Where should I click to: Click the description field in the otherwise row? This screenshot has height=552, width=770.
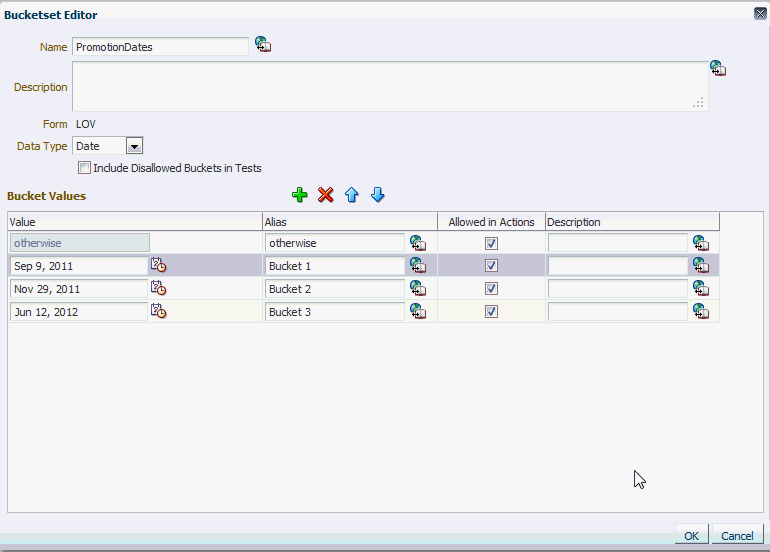click(x=618, y=243)
